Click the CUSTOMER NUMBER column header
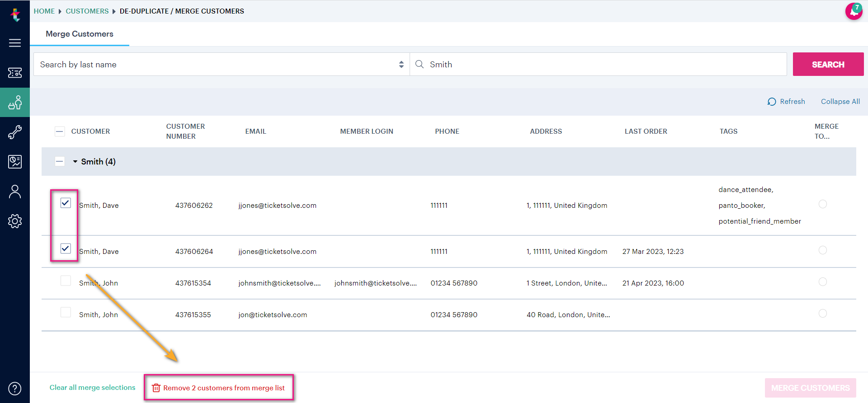The width and height of the screenshot is (868, 403). pyautogui.click(x=185, y=131)
